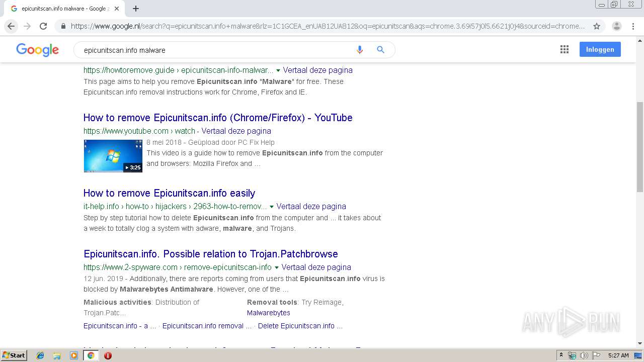Translate the howtoremove.guide result page
This screenshot has height=362, width=644.
(317, 70)
